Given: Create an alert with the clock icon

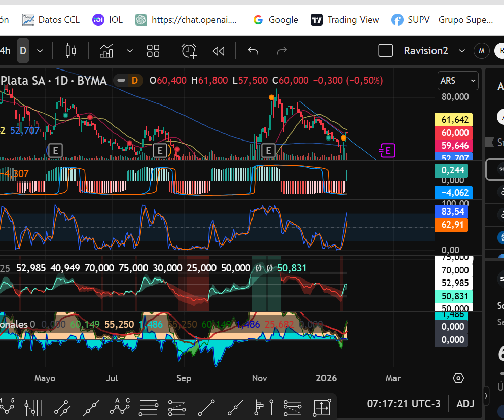Looking at the screenshot, I should [x=189, y=51].
